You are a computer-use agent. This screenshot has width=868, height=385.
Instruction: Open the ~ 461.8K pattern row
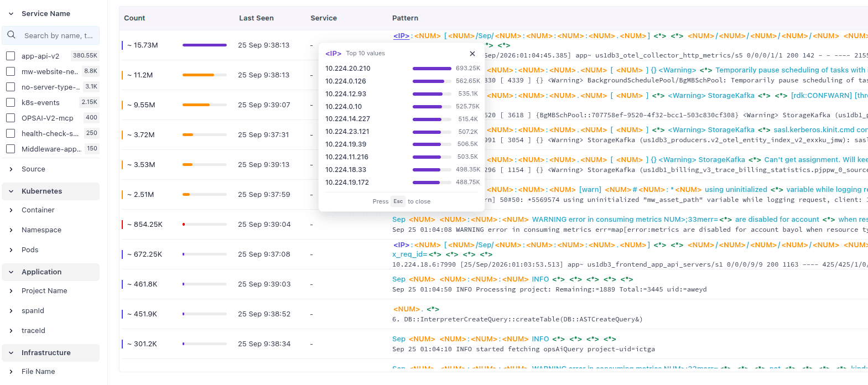[493, 284]
